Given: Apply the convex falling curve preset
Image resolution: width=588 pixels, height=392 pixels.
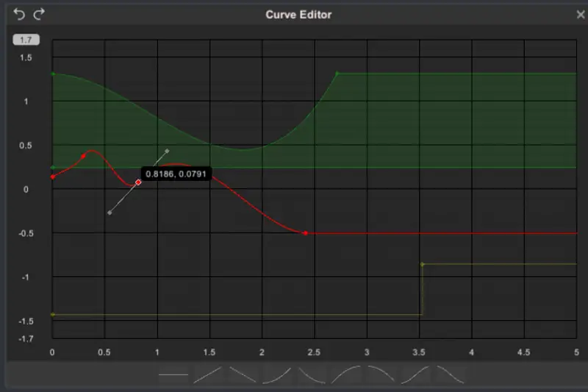Looking at the screenshot, I should 381,374.
